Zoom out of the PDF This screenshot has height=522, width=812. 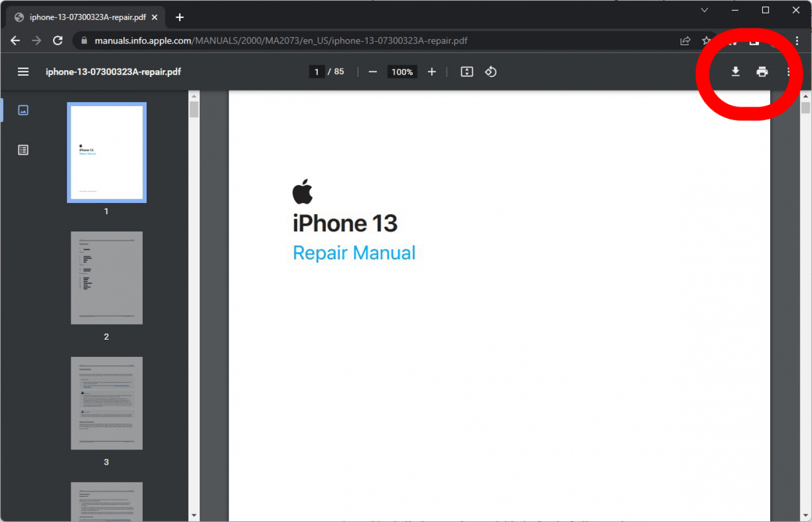point(373,72)
